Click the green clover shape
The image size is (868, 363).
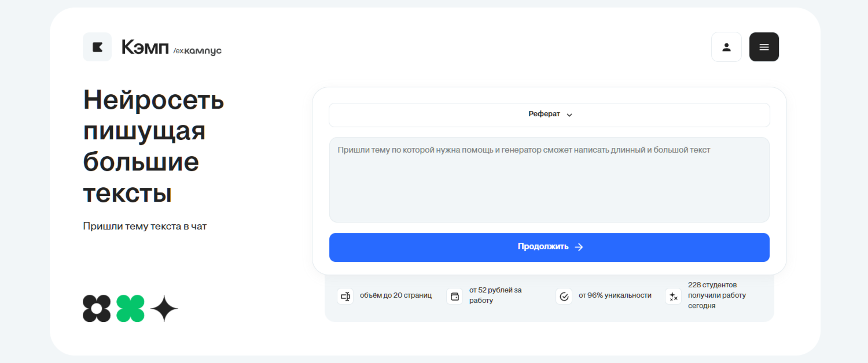(x=130, y=309)
